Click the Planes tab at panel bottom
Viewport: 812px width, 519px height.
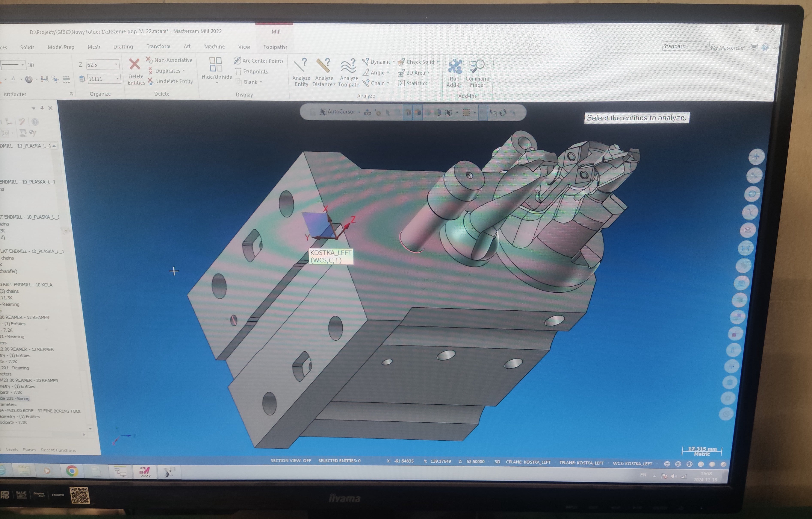click(29, 450)
